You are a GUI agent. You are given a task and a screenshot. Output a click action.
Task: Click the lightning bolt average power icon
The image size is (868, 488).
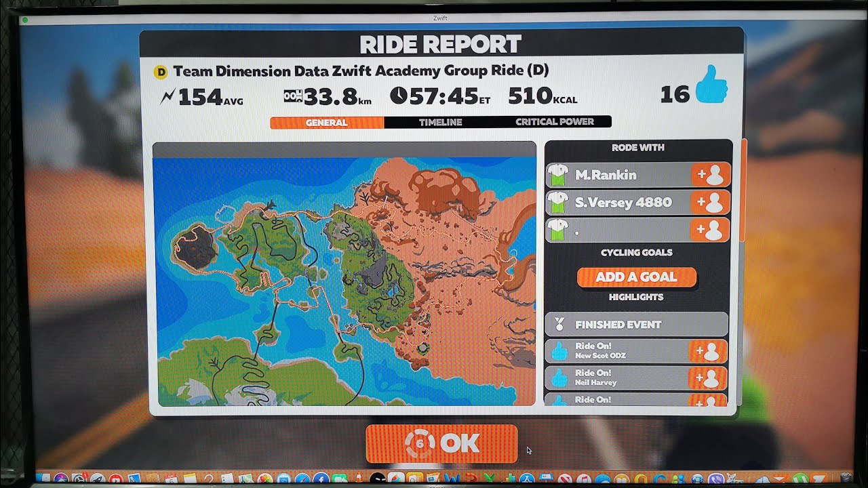(167, 97)
